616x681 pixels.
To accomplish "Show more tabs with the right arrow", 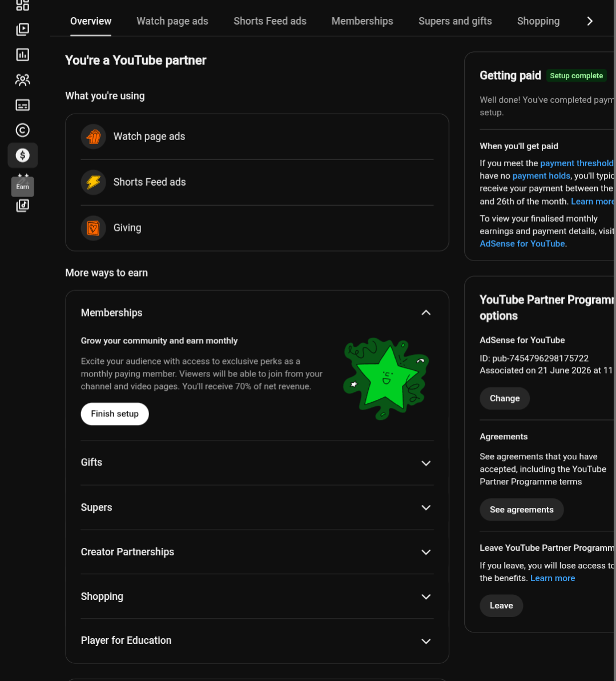I will (x=590, y=21).
